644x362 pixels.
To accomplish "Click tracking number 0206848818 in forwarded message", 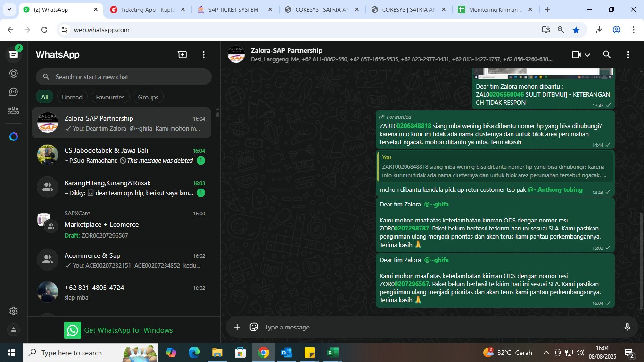I will [414, 126].
